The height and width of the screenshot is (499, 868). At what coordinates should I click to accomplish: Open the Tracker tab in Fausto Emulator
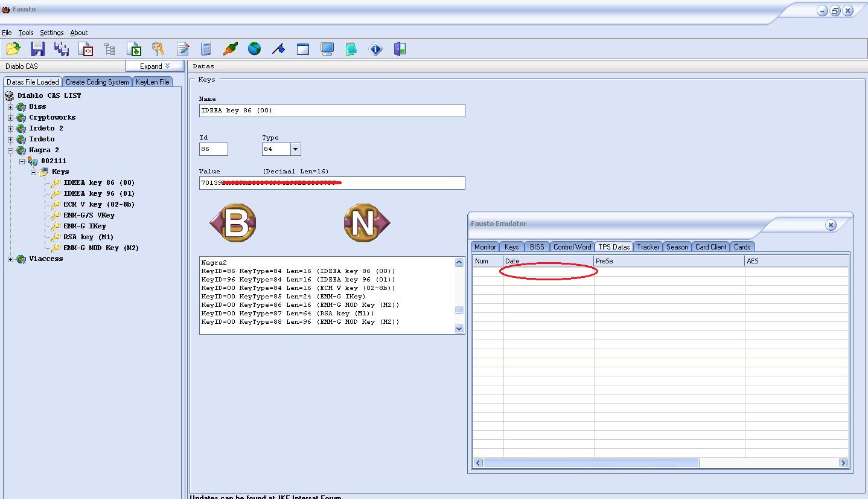point(648,247)
